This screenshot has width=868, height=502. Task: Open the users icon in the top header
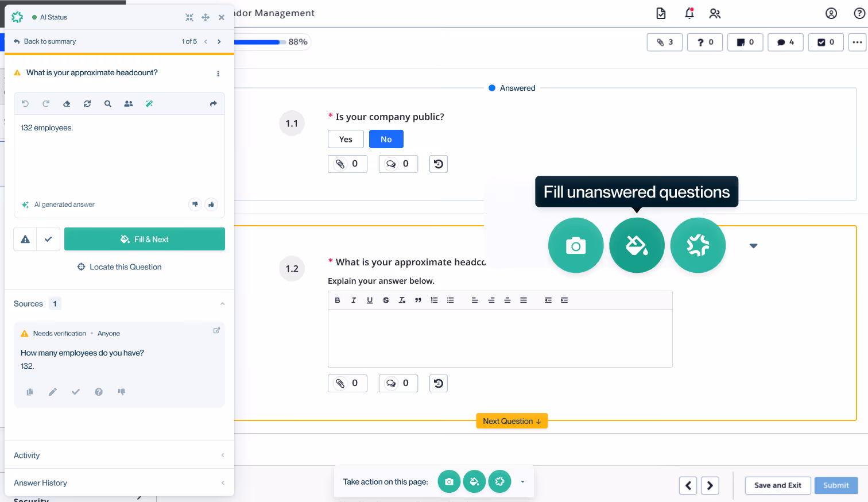(x=715, y=13)
